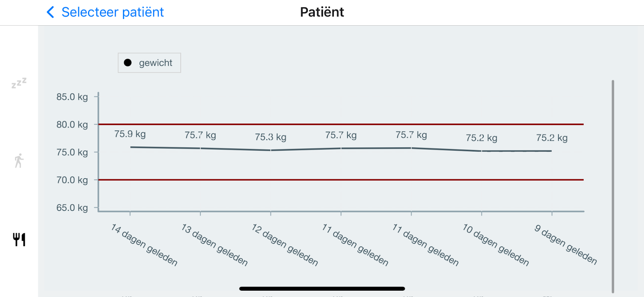Switch to the walking activity section
Screen dimensions: 644x297
pyautogui.click(x=19, y=161)
